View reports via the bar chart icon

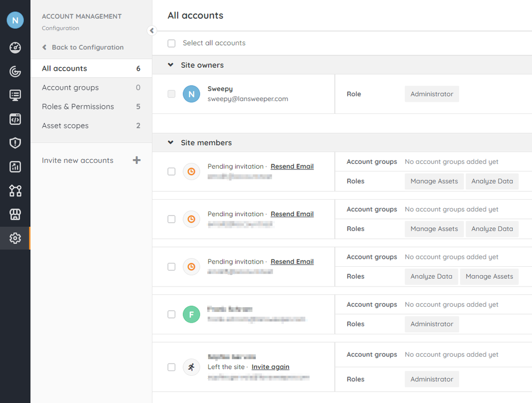pos(15,167)
